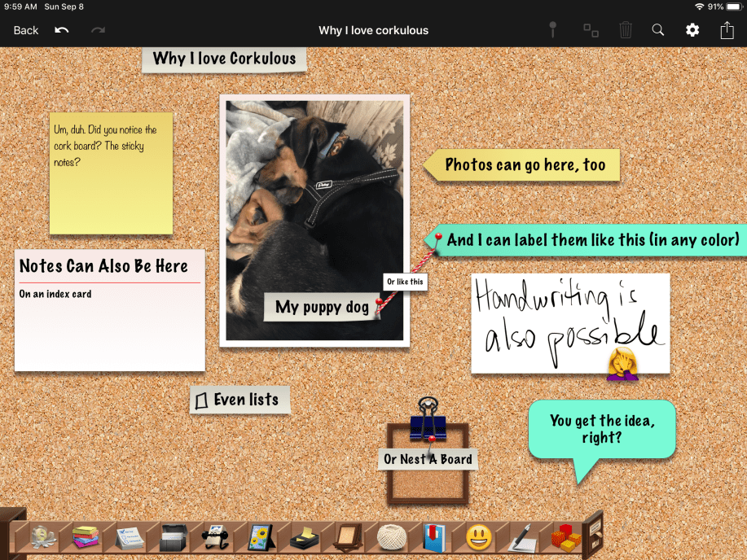This screenshot has height=560, width=747.
Task: Tap the green 'You get the idea' speech bubble
Action: click(601, 429)
